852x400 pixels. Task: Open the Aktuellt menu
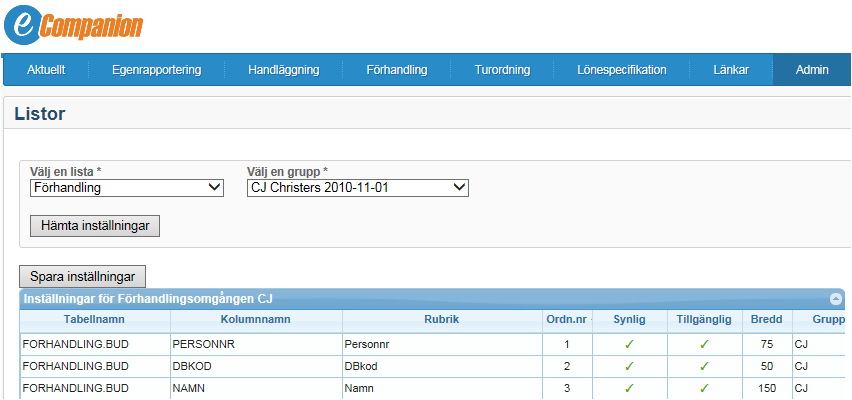pyautogui.click(x=46, y=70)
